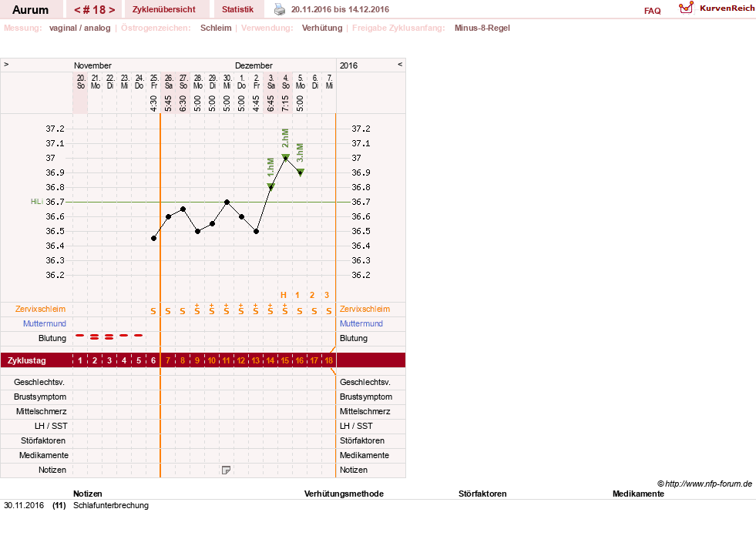Click the heavy bleeding mark on cycle day 2
Image resolution: width=756 pixels, height=539 pixels.
coord(95,337)
